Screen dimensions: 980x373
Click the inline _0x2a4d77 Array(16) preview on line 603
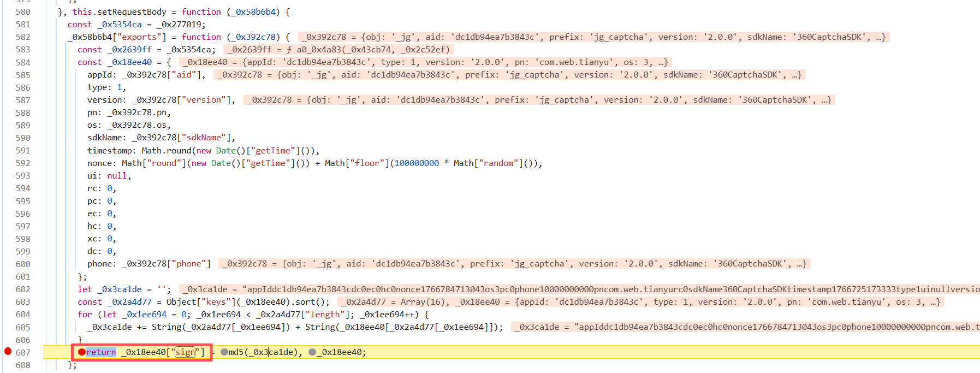pos(393,302)
